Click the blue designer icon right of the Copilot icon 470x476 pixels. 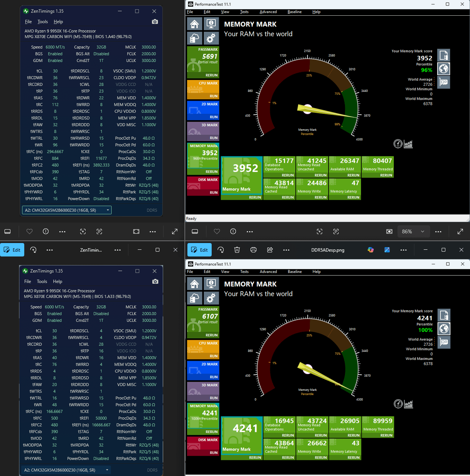click(387, 250)
